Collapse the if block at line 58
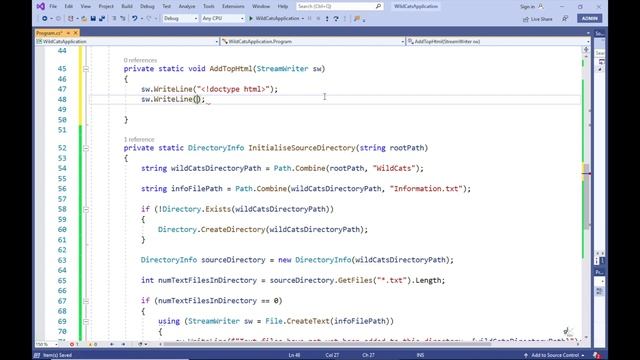 86,209
